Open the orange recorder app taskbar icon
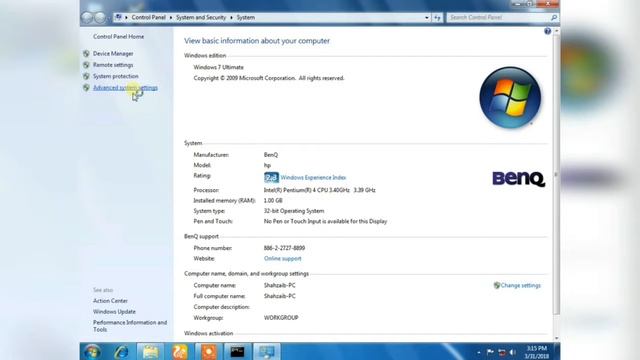 209,351
